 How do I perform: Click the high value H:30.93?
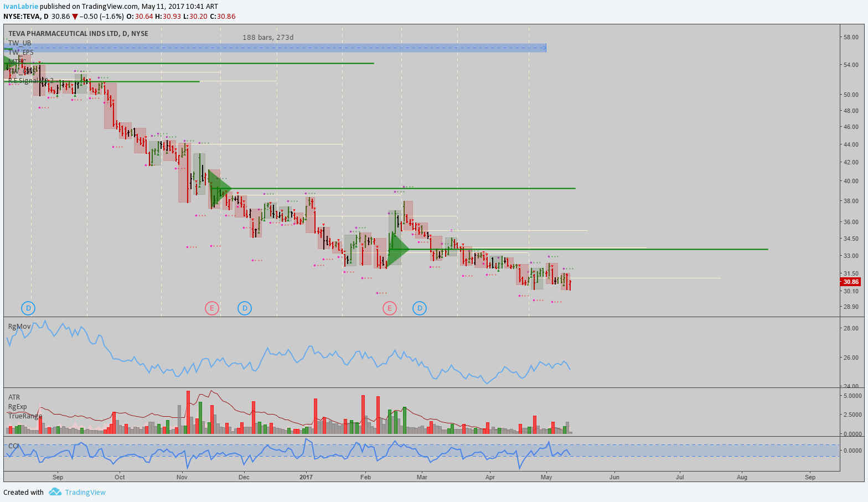tap(168, 17)
